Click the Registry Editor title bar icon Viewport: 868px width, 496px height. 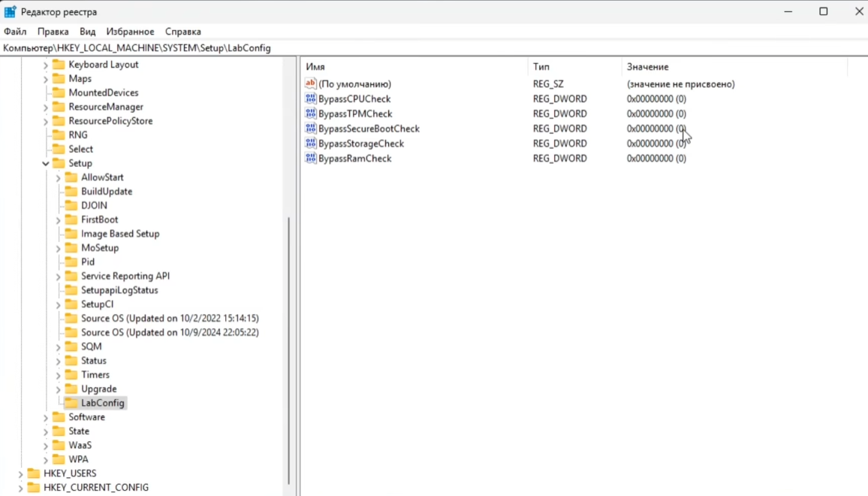11,12
